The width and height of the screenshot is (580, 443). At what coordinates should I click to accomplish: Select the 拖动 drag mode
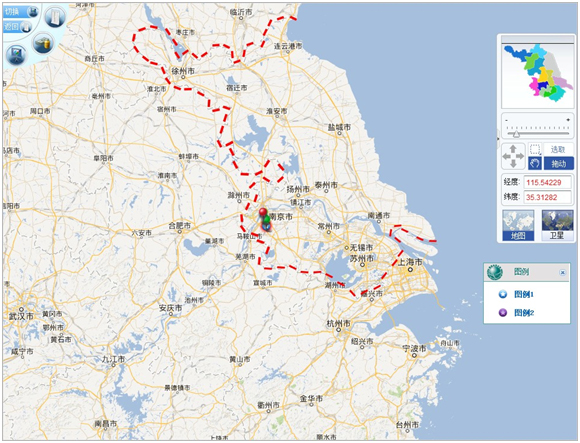pos(559,163)
